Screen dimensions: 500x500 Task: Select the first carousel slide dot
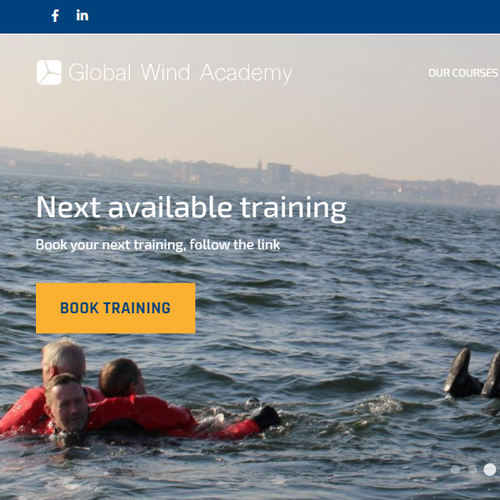(455, 470)
